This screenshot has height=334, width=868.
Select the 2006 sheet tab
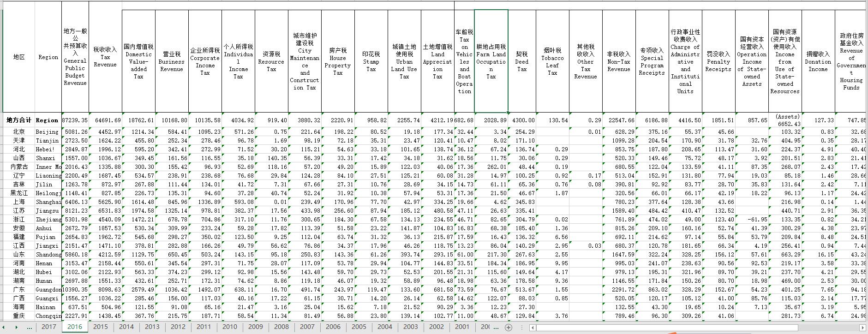[x=333, y=327]
